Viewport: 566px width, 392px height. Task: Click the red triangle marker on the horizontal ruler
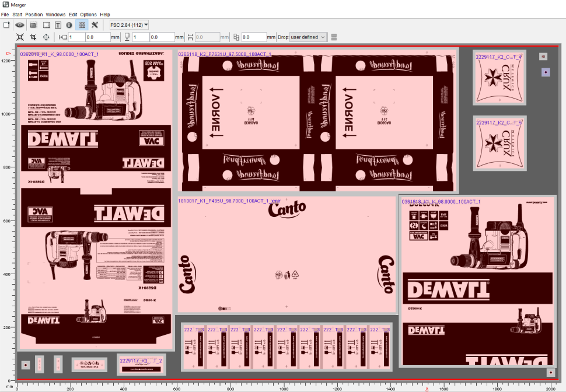pos(427,389)
